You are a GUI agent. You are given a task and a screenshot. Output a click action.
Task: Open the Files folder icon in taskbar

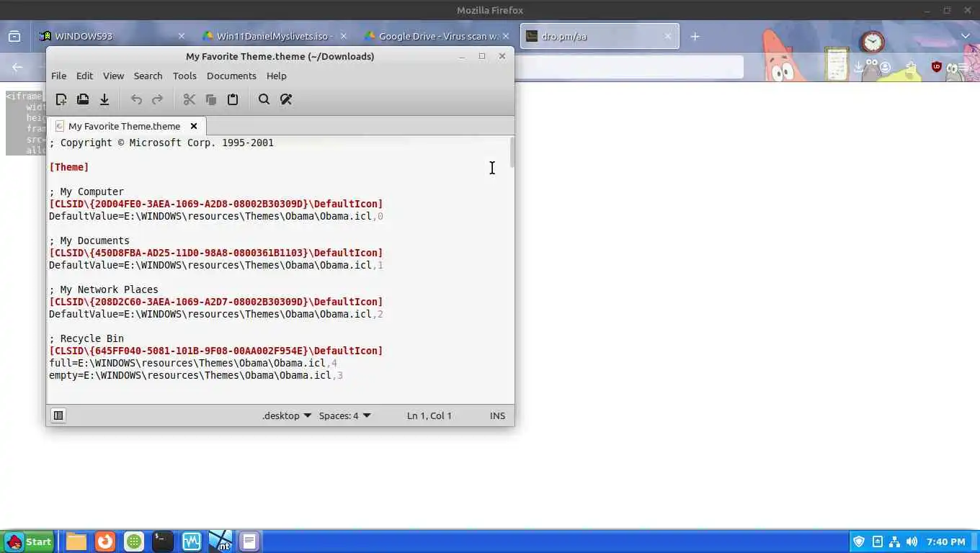tap(76, 541)
